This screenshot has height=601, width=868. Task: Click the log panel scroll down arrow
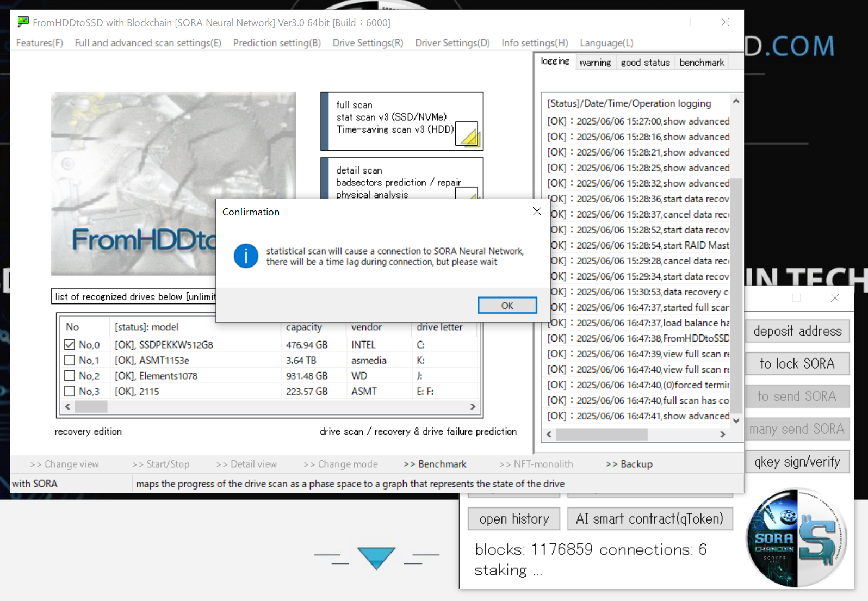[x=736, y=420]
